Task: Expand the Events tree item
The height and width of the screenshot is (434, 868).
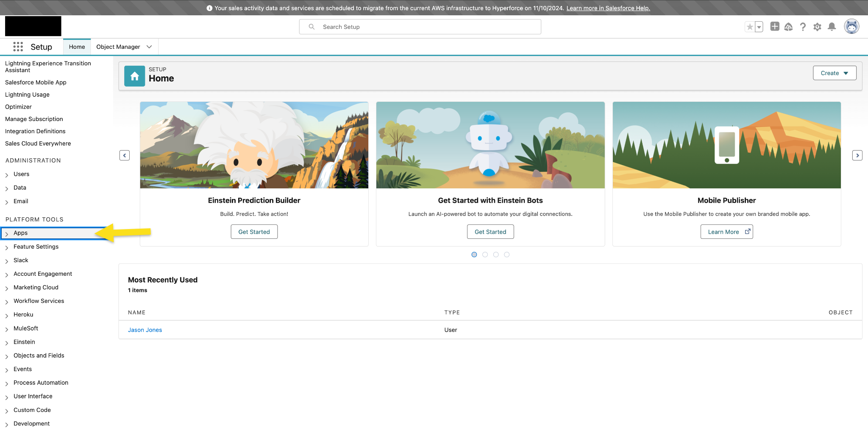Action: pos(7,370)
